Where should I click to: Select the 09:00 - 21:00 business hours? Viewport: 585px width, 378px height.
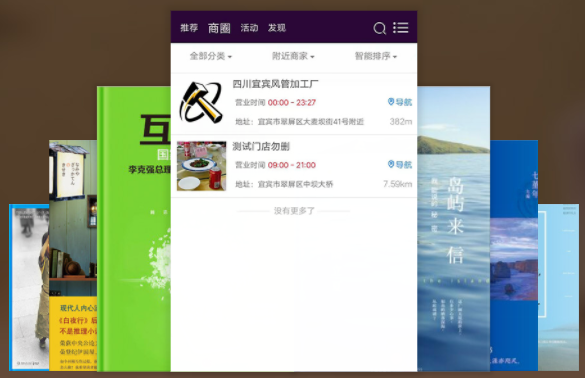pyautogui.click(x=292, y=165)
